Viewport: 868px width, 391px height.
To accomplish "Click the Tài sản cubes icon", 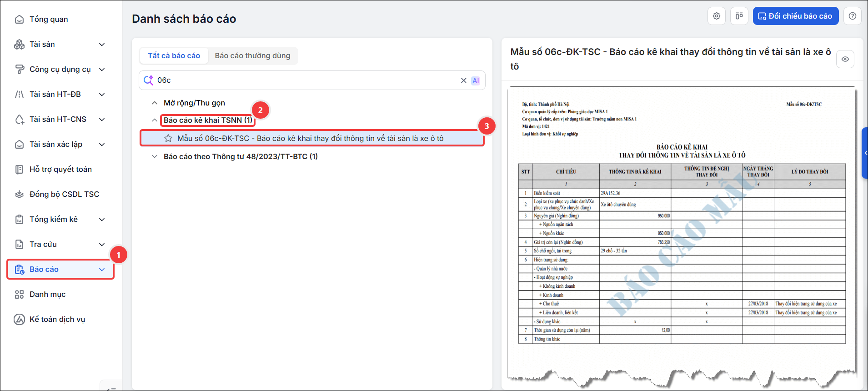I will tap(19, 44).
